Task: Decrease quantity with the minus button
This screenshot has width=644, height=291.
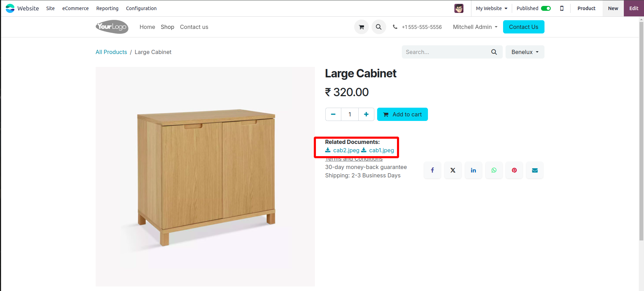Action: (x=333, y=114)
